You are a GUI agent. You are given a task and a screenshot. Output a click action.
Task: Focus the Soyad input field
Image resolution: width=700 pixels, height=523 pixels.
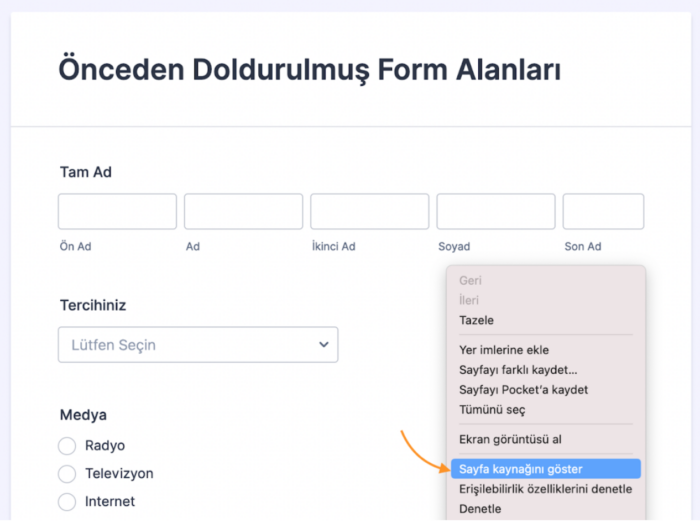tap(495, 212)
